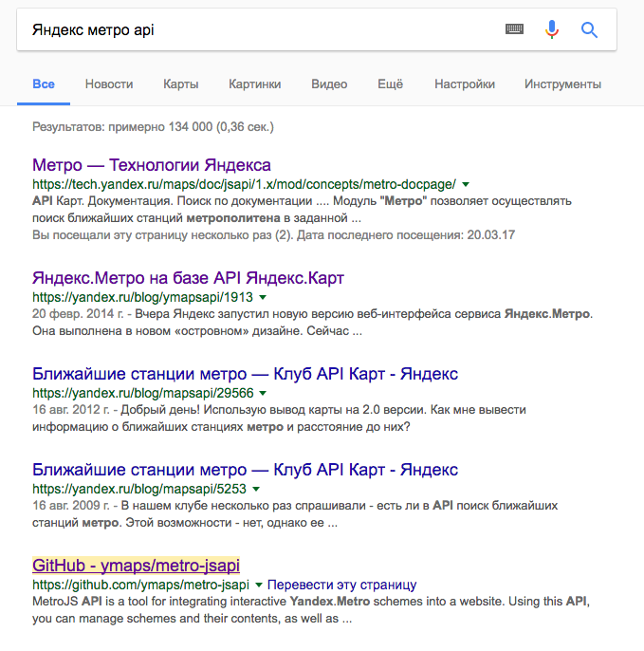Open the on-screen keyboard icon

click(x=514, y=29)
